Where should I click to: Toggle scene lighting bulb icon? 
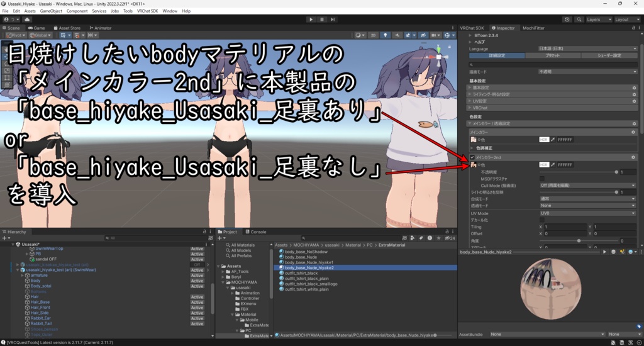pyautogui.click(x=385, y=35)
